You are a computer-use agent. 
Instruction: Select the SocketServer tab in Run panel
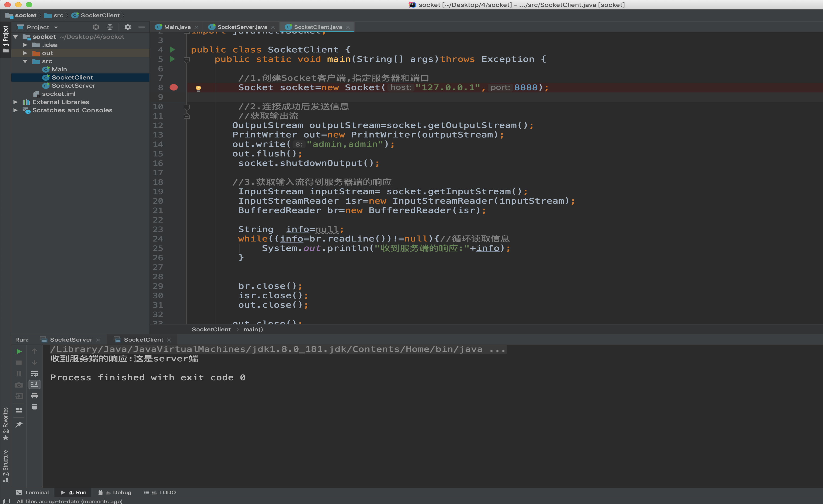coord(71,339)
